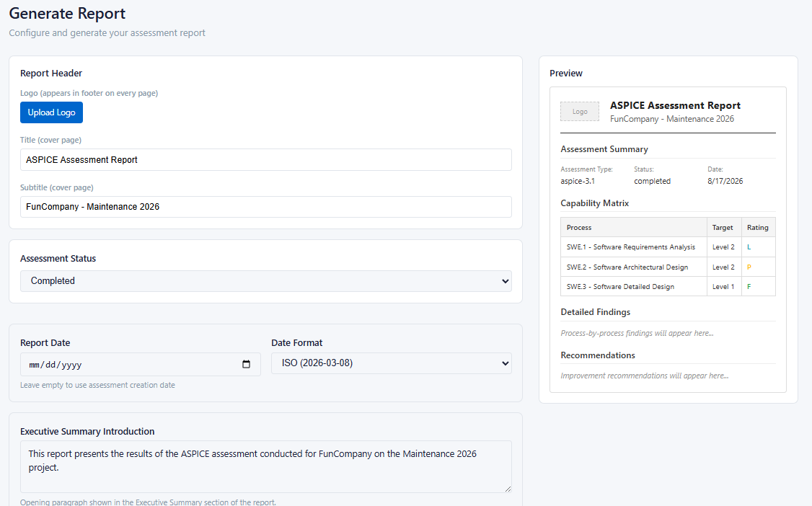Click the Upload Logo button
This screenshot has width=812, height=506.
pyautogui.click(x=51, y=112)
